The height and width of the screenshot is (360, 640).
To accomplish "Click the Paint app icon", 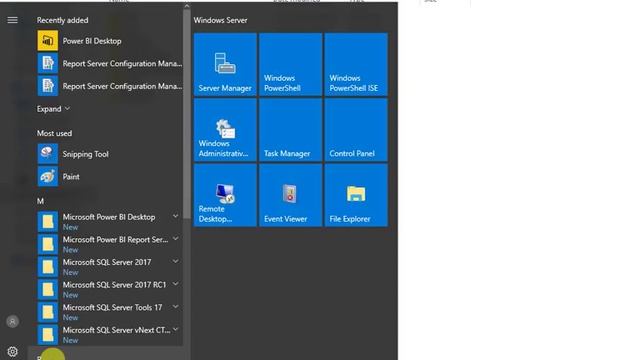I will coord(48,177).
